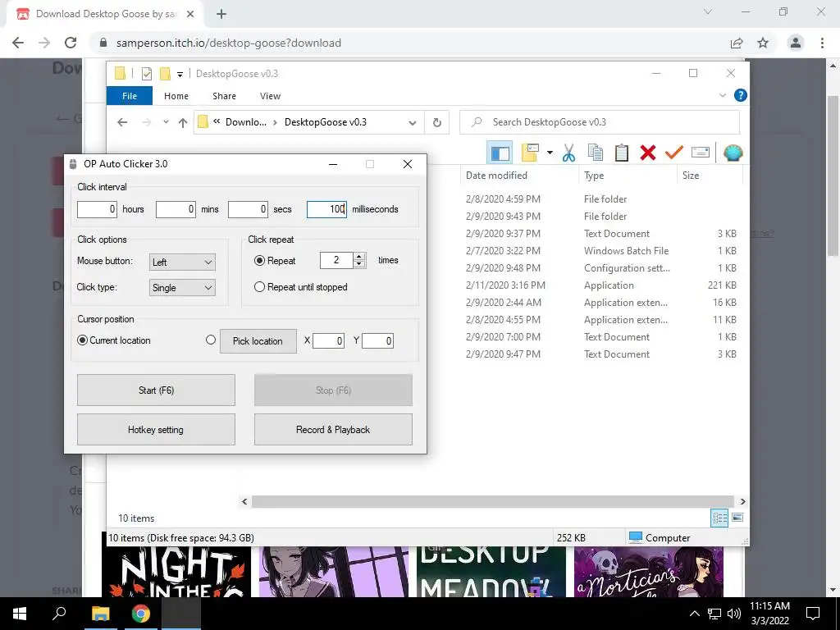
Task: Open the dropdown arrow beside folder options icon
Action: coord(550,153)
